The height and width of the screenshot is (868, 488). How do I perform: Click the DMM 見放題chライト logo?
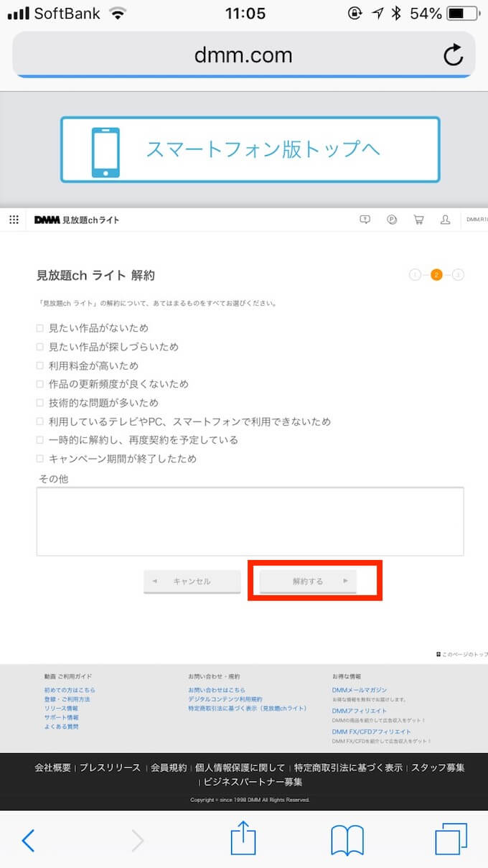coord(77,220)
